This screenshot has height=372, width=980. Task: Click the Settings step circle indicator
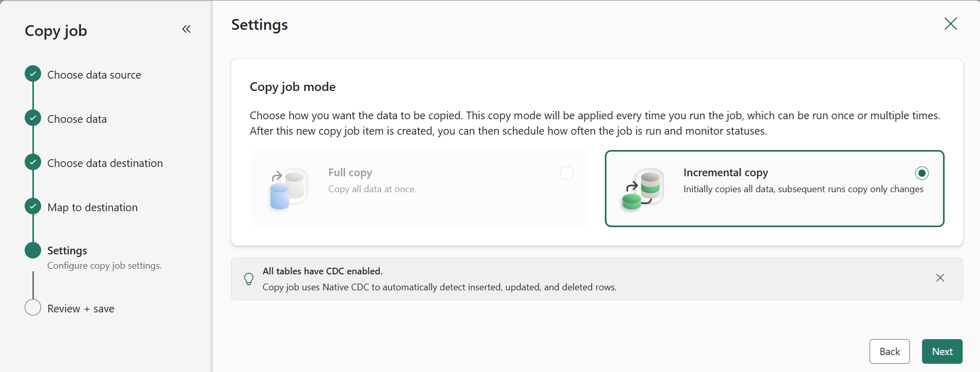[x=33, y=250]
